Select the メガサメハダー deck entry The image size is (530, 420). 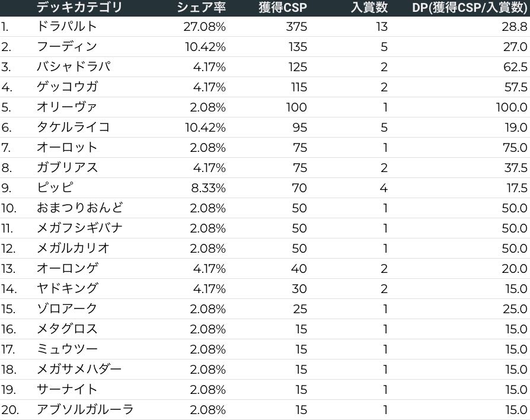[79, 370]
